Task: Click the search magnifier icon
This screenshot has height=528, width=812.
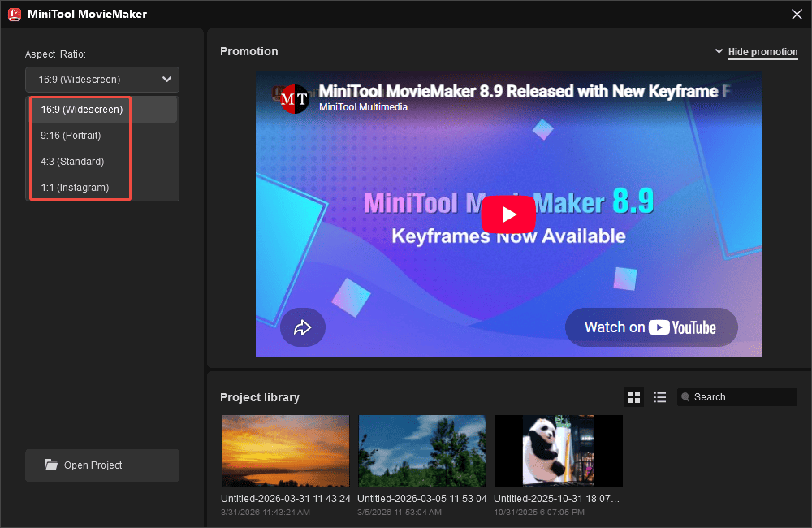Action: (x=685, y=397)
